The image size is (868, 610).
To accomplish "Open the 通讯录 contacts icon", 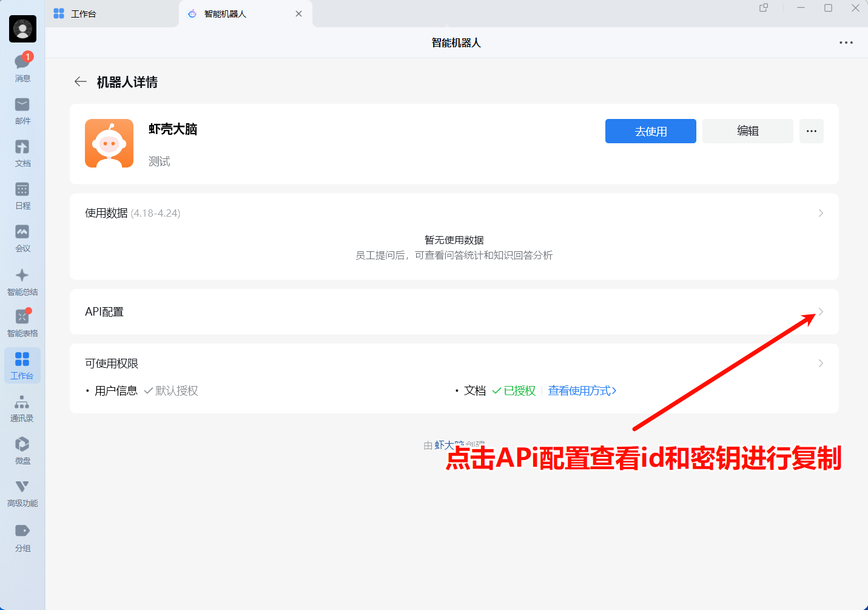I will (x=22, y=408).
